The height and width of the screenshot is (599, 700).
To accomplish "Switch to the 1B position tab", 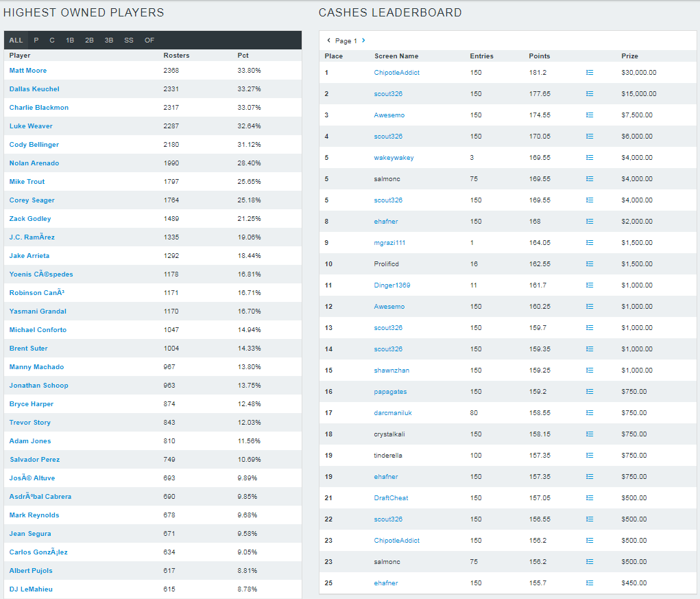I will (70, 40).
